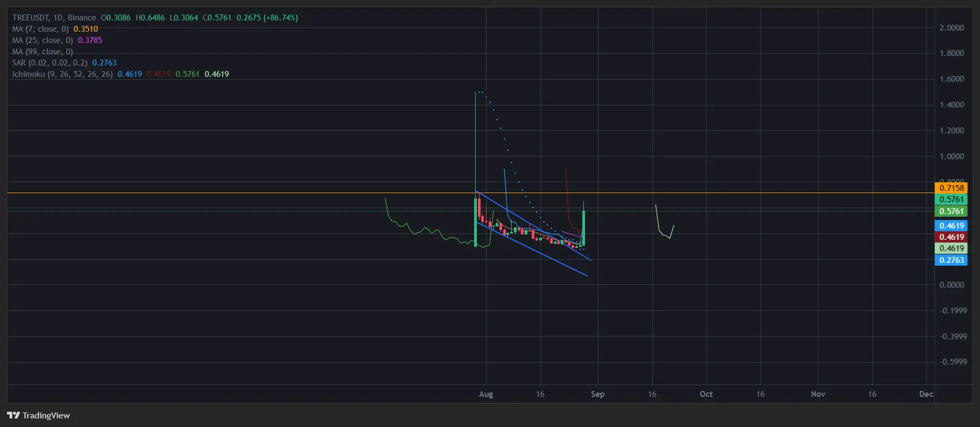This screenshot has height=427, width=980.
Task: Click the blue 0.4619 price label
Action: (x=951, y=226)
